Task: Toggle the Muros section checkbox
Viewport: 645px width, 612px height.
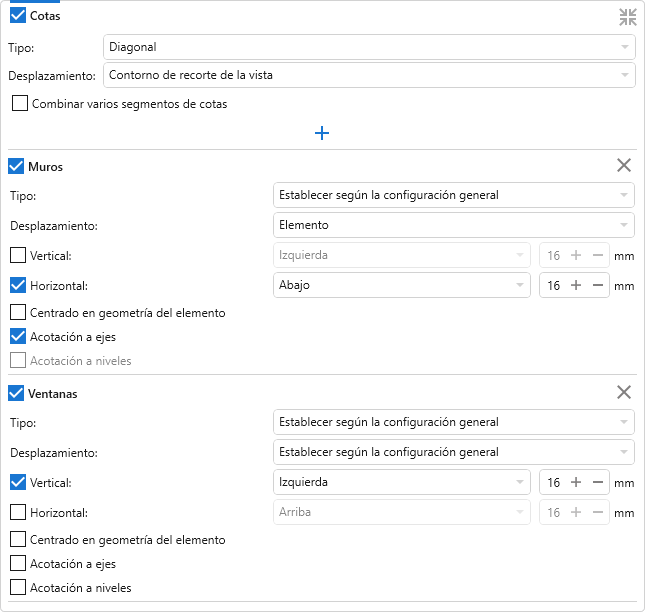Action: (x=16, y=166)
